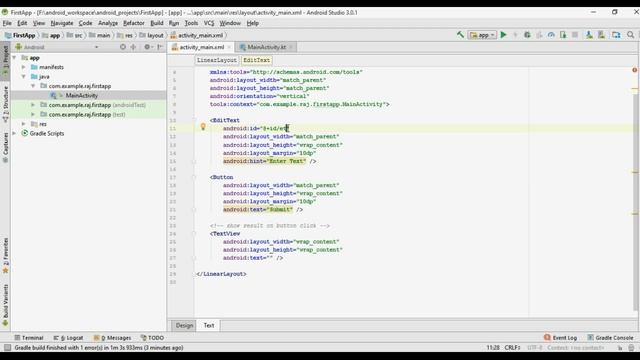
Task: Run the app with green play icon
Action: (504, 35)
